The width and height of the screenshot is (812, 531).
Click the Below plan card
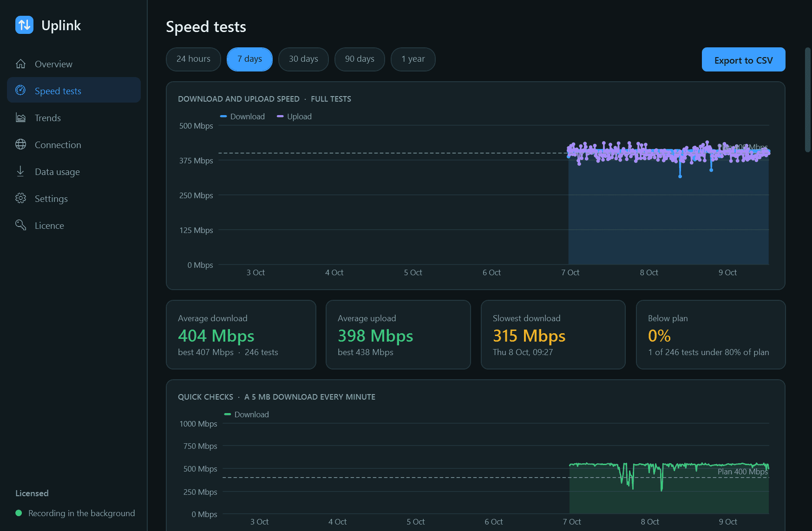[x=711, y=335]
